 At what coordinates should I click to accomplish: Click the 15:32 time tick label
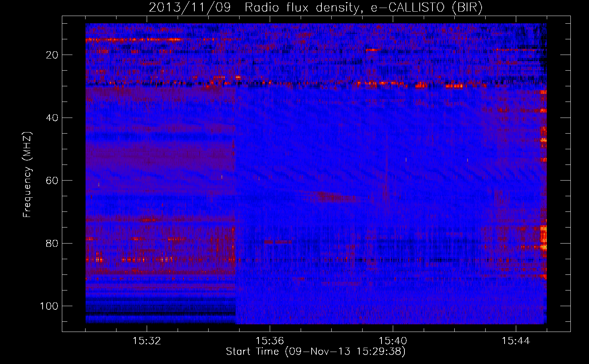point(147,341)
